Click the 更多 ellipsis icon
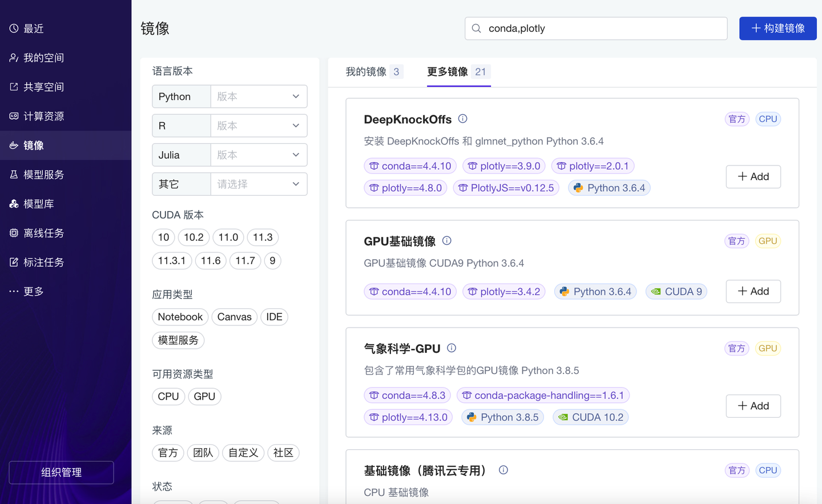 pyautogui.click(x=14, y=291)
